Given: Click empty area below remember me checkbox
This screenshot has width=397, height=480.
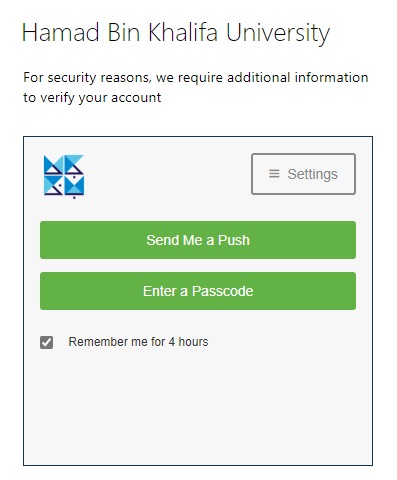Looking at the screenshot, I should click(198, 407).
